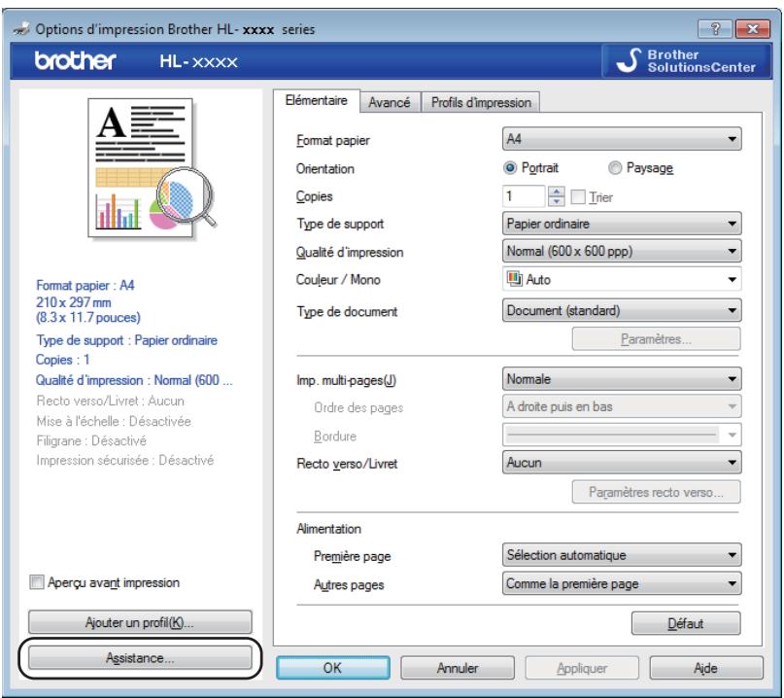The image size is (784, 698).
Task: Click Ajouter un profil button
Action: pyautogui.click(x=140, y=622)
